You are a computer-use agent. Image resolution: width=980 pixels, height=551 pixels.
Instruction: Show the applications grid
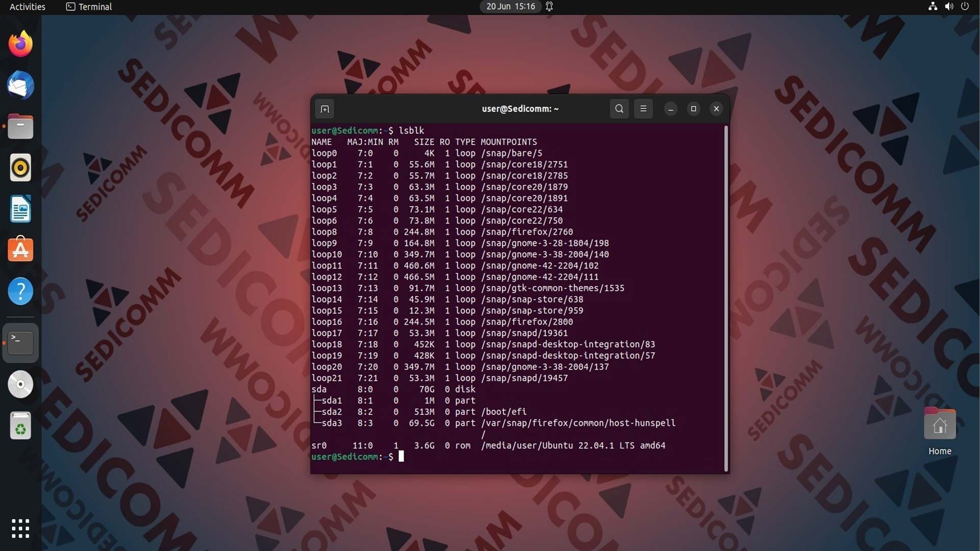20,529
